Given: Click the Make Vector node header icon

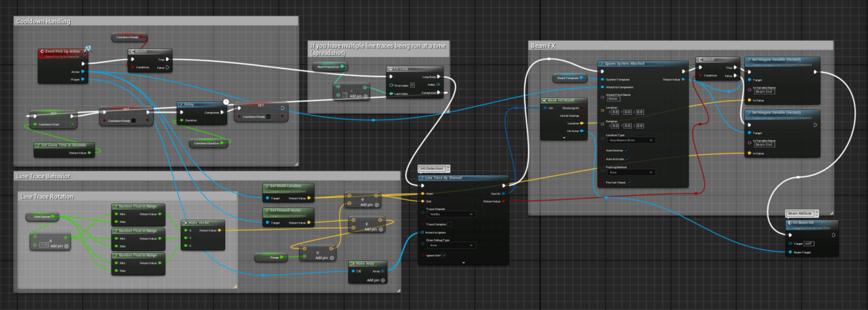Looking at the screenshot, I should tap(185, 223).
